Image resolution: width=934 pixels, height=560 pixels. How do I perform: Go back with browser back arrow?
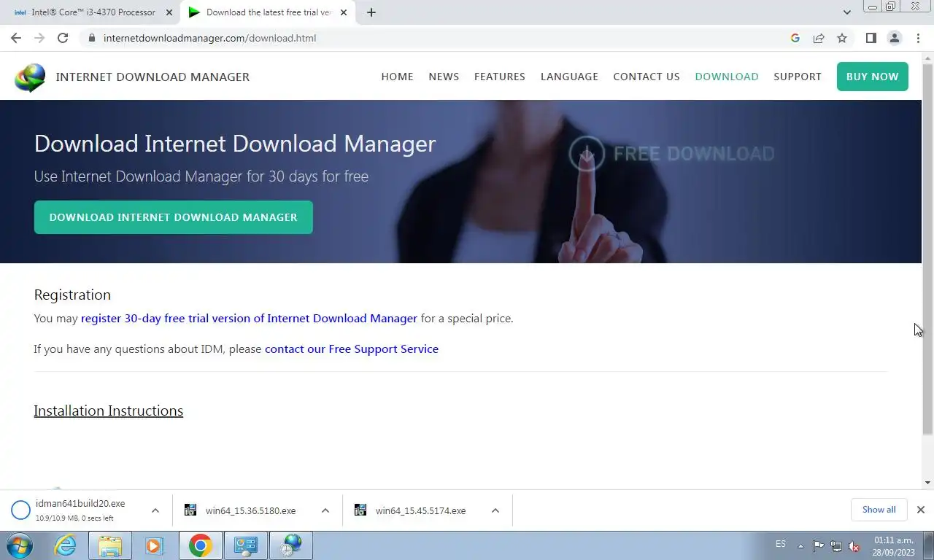pyautogui.click(x=16, y=38)
